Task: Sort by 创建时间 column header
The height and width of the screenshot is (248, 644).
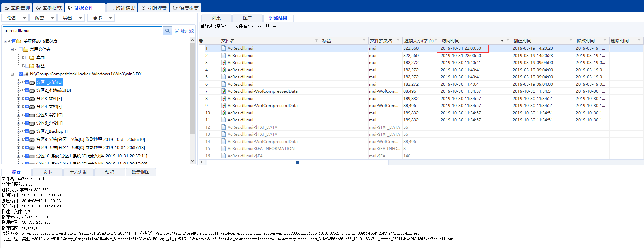Action: coord(543,41)
